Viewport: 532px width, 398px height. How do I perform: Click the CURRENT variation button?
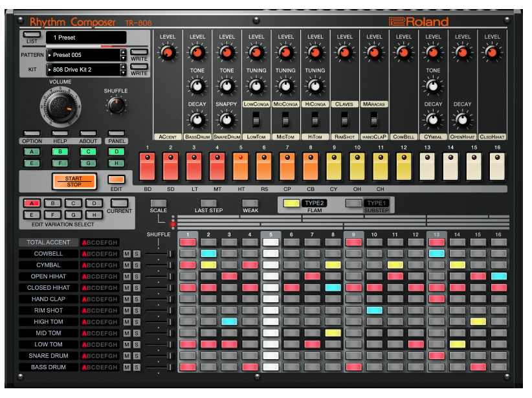[x=119, y=203]
